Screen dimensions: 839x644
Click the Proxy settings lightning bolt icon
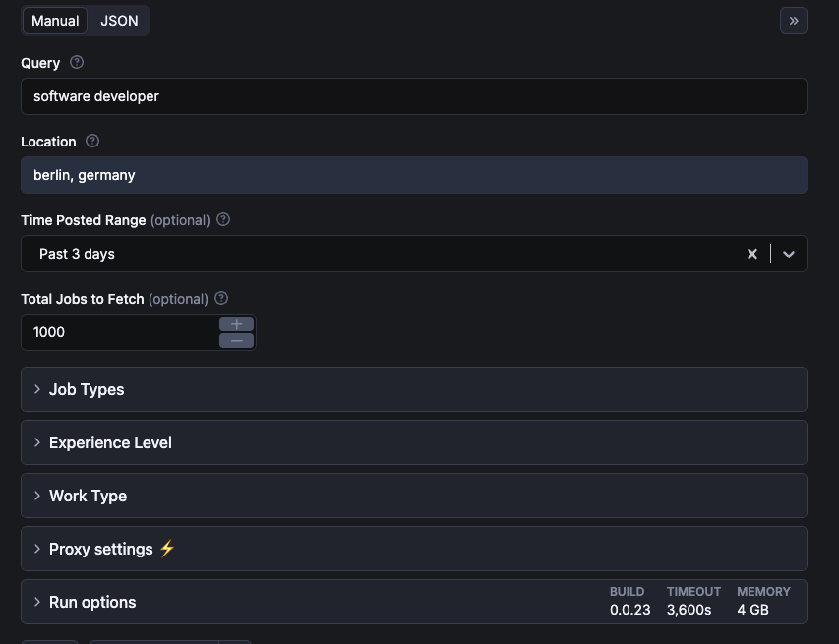tap(167, 549)
